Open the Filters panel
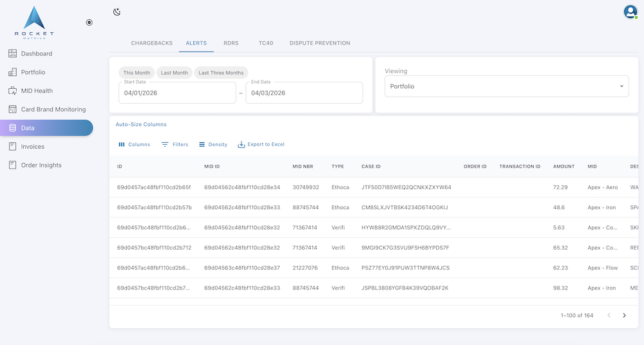The height and width of the screenshot is (345, 644). click(175, 145)
